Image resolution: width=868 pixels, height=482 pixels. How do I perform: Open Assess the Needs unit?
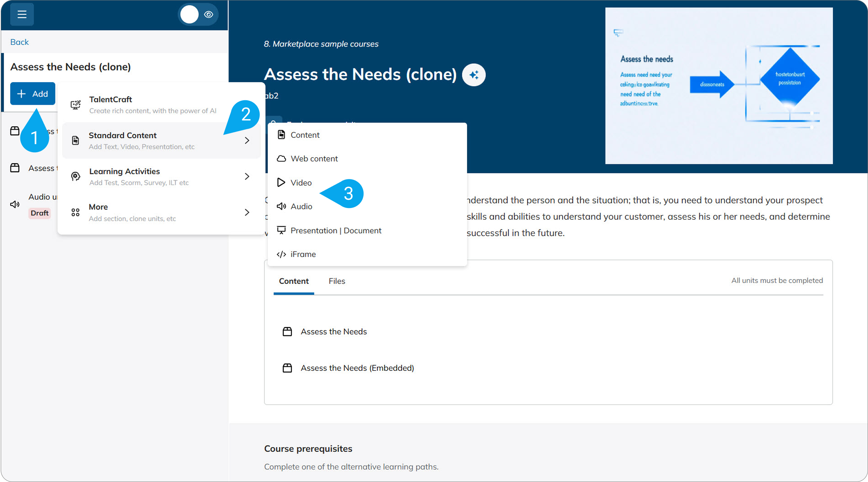point(333,331)
